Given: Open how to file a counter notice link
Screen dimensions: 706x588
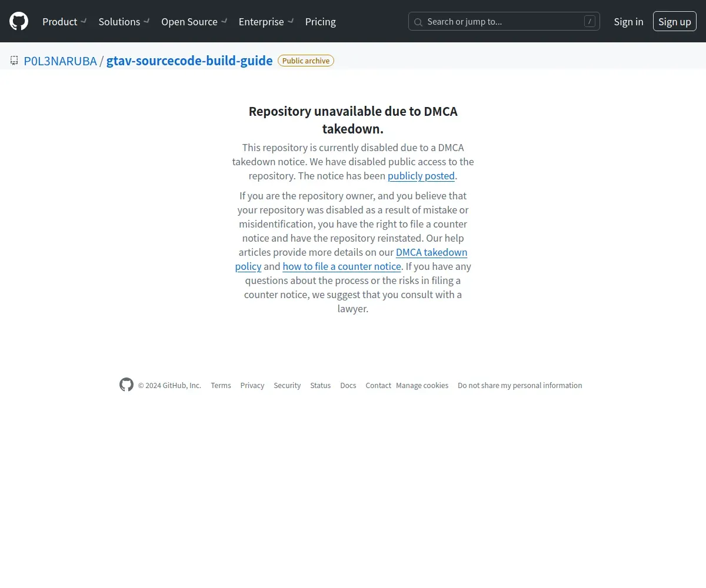Looking at the screenshot, I should click(x=342, y=266).
